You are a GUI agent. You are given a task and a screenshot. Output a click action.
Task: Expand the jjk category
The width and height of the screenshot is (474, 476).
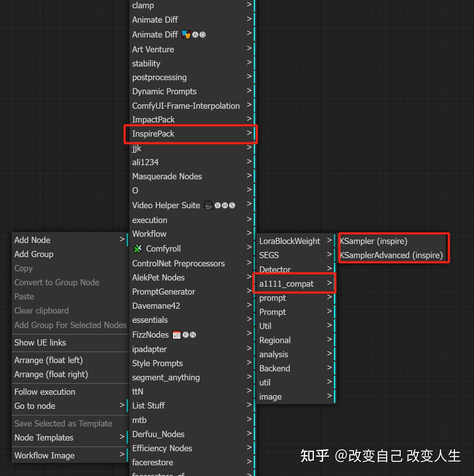tap(192, 148)
